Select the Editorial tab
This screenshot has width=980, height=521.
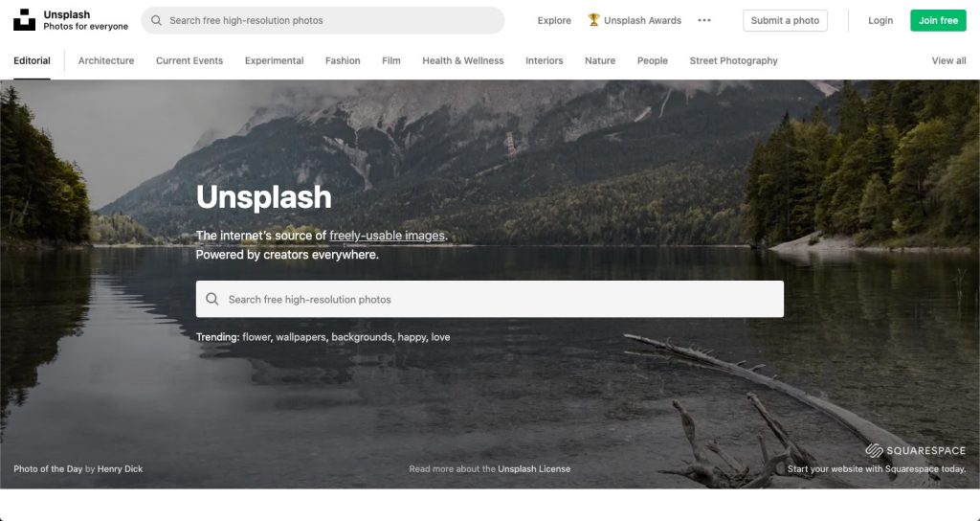[32, 60]
